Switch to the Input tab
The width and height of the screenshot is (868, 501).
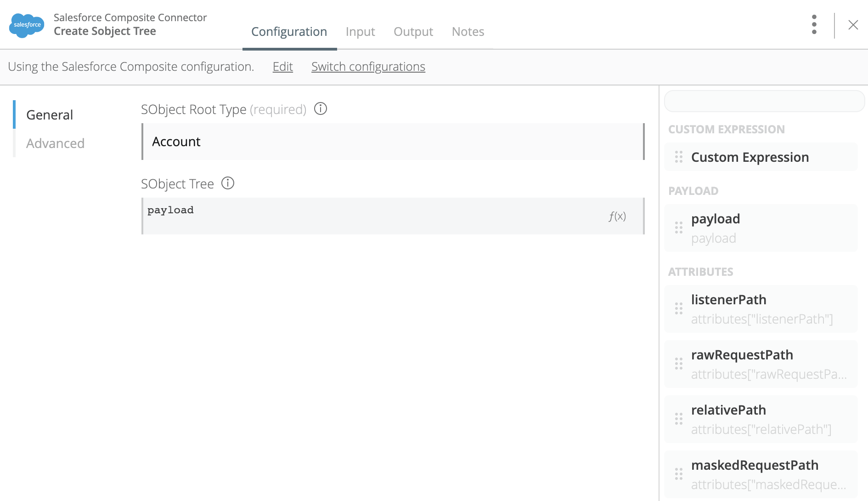(360, 31)
